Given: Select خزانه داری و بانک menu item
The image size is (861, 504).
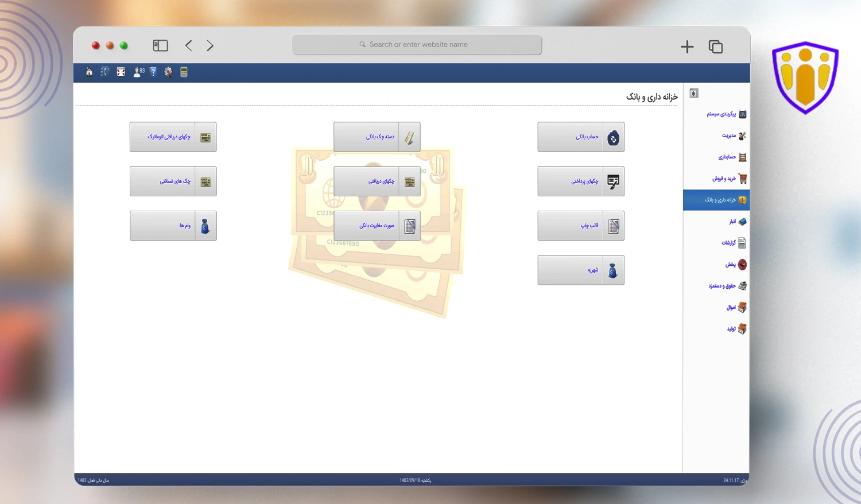Looking at the screenshot, I should (x=716, y=200).
